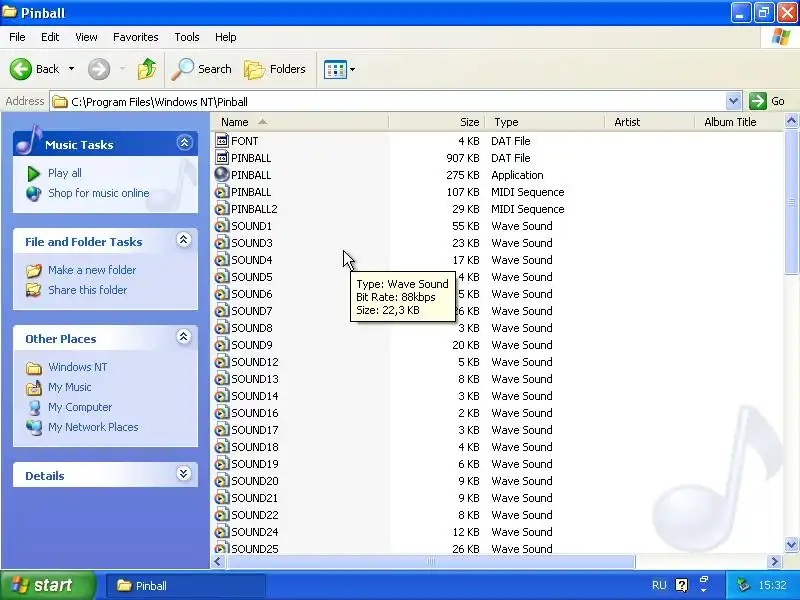Select the PINBALL DAT file icon
Image resolution: width=800 pixels, height=600 pixels.
[x=221, y=158]
